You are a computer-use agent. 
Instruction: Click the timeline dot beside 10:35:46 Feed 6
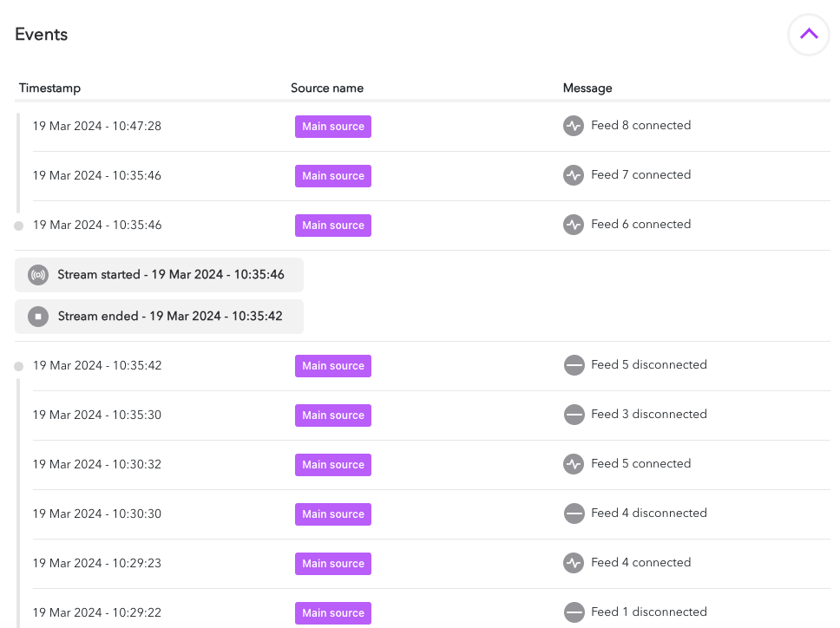[x=19, y=226]
